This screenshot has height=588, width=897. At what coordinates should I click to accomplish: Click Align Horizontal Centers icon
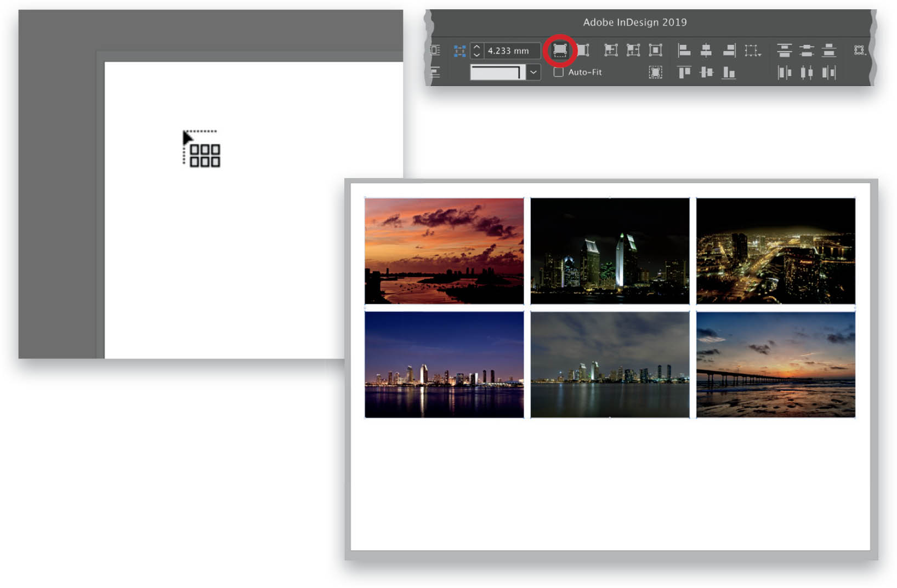pos(706,50)
